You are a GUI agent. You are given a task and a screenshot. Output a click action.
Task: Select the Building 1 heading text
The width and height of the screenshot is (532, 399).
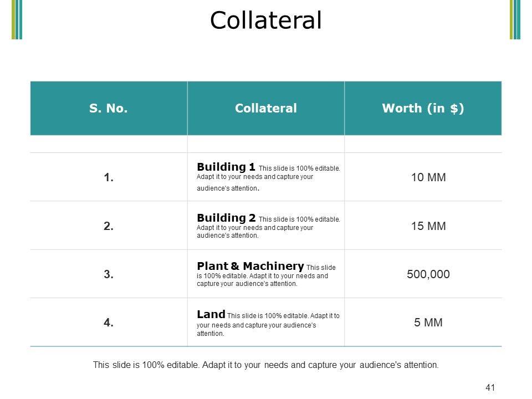(226, 167)
